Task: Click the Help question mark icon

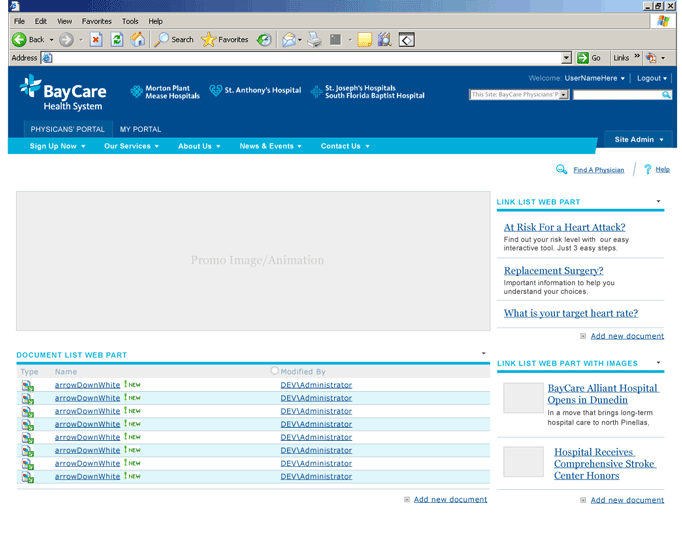Action: pos(648,169)
